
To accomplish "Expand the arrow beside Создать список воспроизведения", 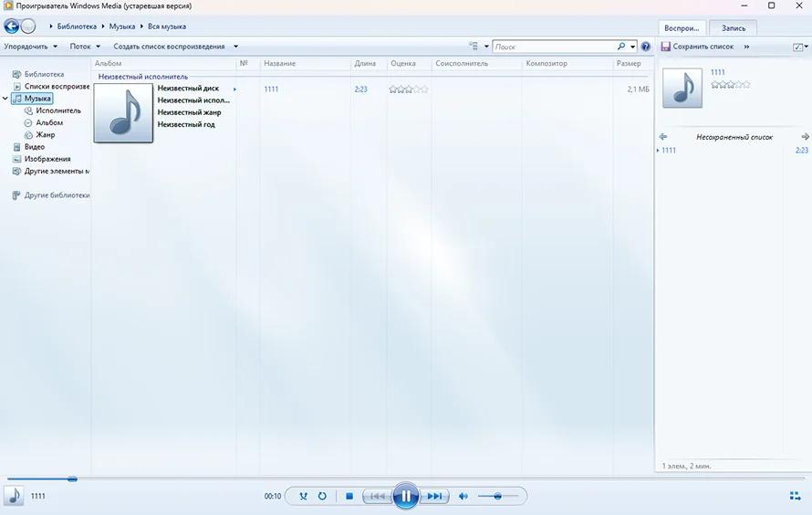I will (x=235, y=46).
